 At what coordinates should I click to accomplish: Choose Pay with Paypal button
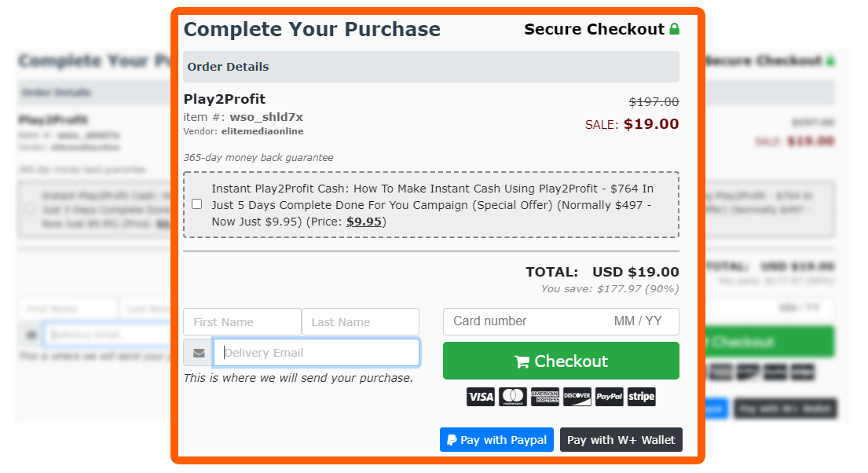pos(496,440)
